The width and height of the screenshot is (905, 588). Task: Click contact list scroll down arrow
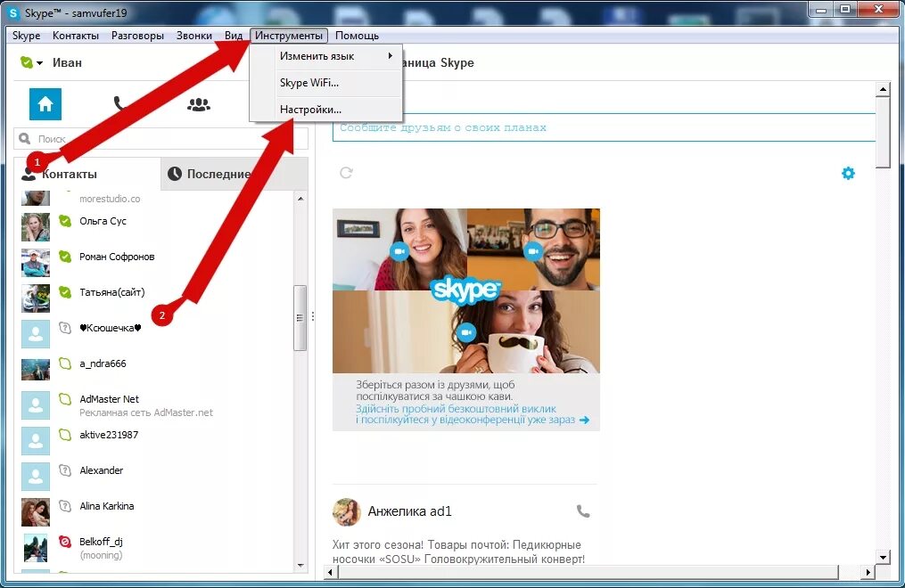coord(300,566)
